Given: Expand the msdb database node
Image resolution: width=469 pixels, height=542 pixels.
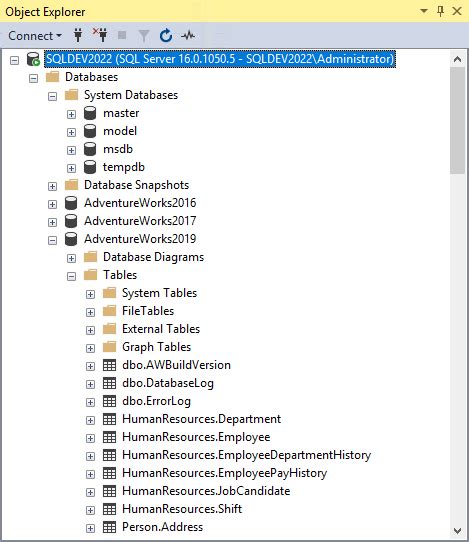Looking at the screenshot, I should tap(72, 150).
